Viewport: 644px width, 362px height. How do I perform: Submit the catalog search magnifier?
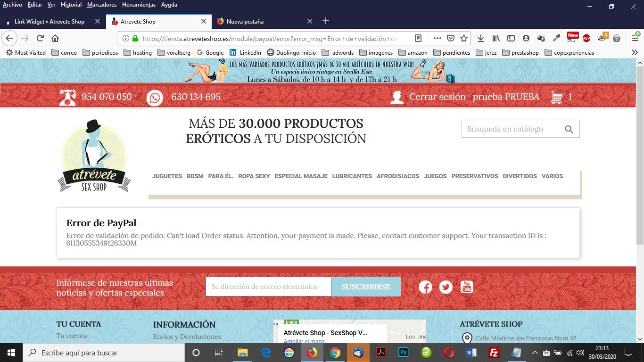(569, 129)
